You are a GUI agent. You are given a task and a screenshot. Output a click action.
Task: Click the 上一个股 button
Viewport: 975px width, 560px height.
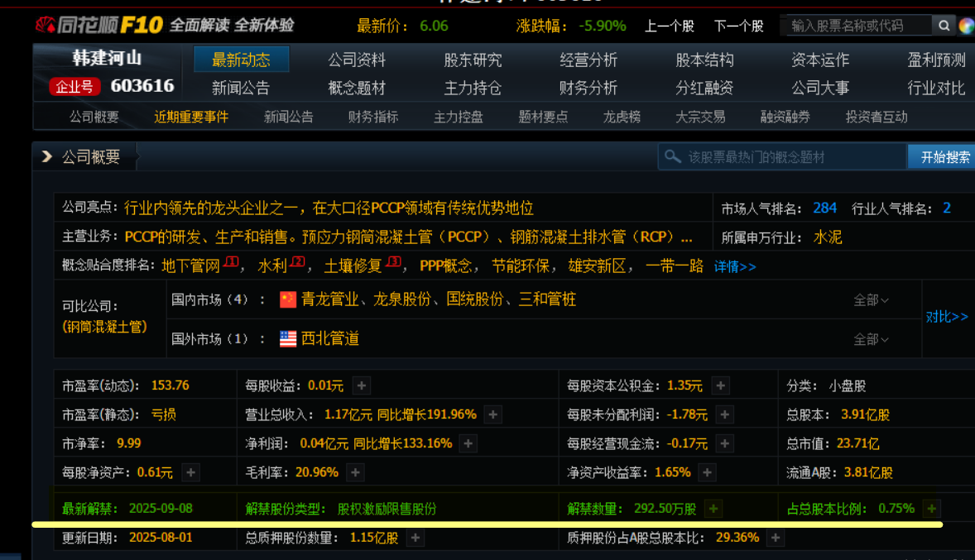point(669,26)
